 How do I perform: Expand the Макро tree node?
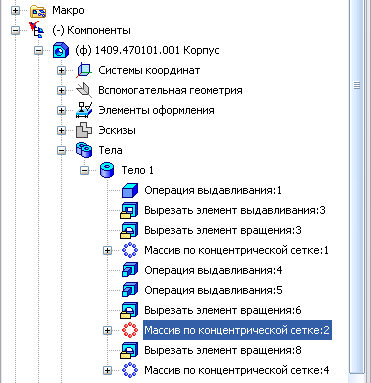coord(15,11)
